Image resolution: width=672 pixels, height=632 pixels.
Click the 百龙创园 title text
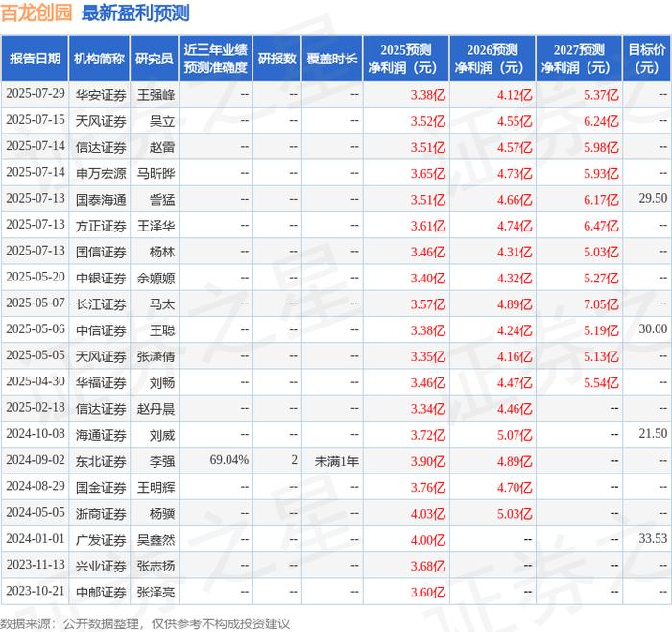(36, 12)
